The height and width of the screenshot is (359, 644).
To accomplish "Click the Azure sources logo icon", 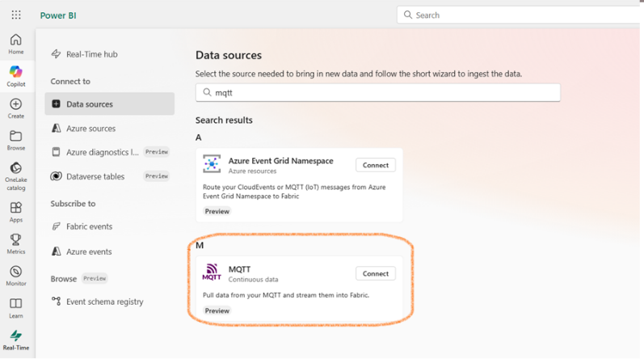I will 57,128.
